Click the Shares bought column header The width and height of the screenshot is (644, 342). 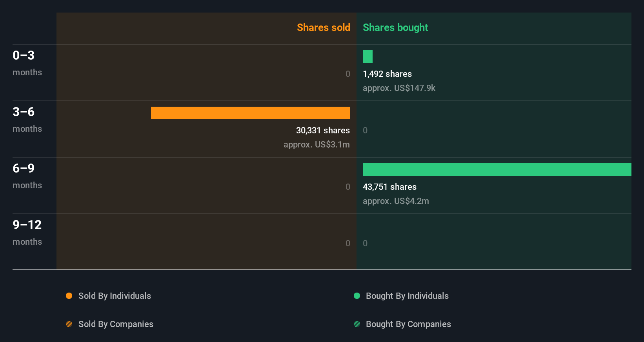pyautogui.click(x=395, y=27)
